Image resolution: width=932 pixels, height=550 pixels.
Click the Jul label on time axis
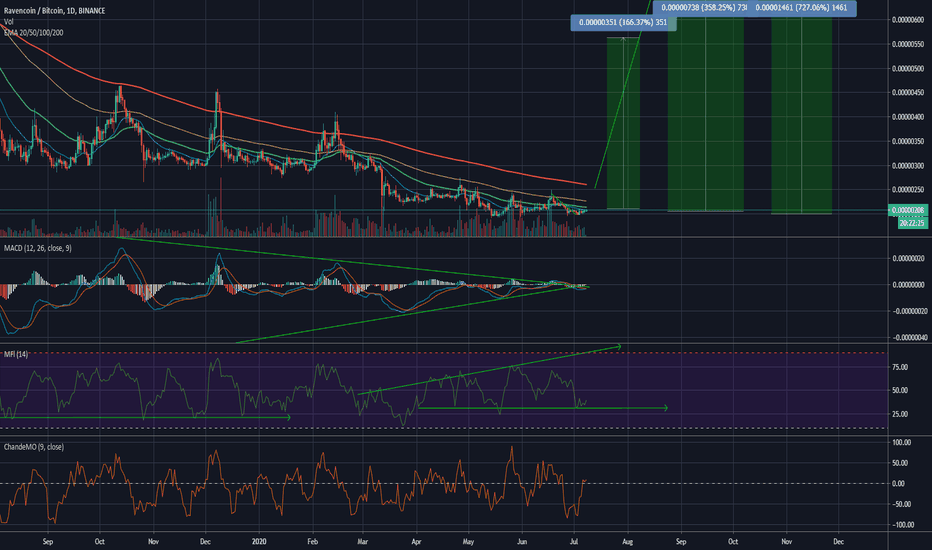point(574,542)
